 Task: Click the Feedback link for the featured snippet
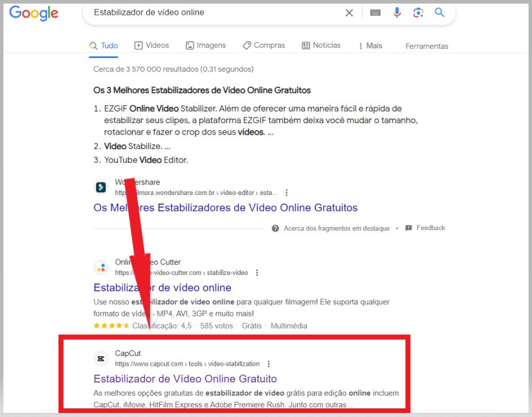coord(430,228)
